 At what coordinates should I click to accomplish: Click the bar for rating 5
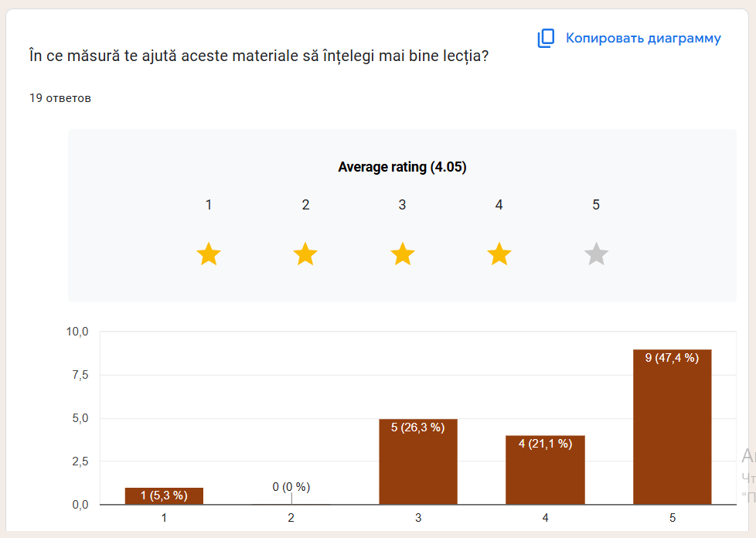pyautogui.click(x=672, y=433)
